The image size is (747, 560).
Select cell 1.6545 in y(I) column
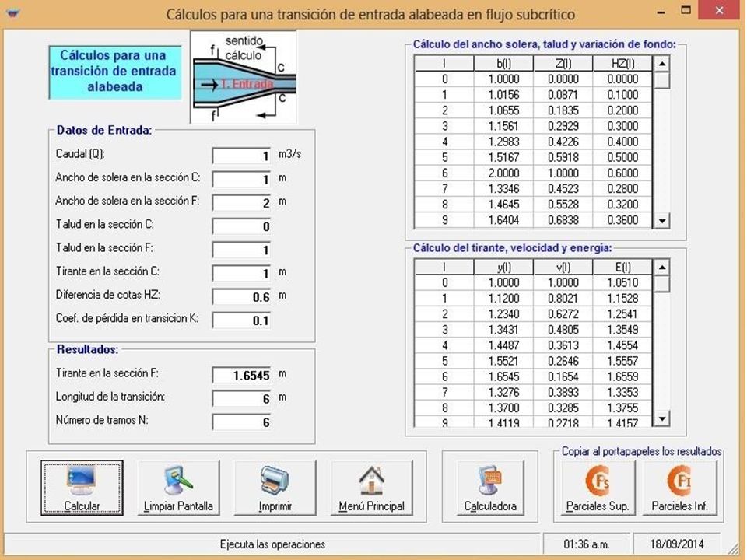[x=503, y=377]
